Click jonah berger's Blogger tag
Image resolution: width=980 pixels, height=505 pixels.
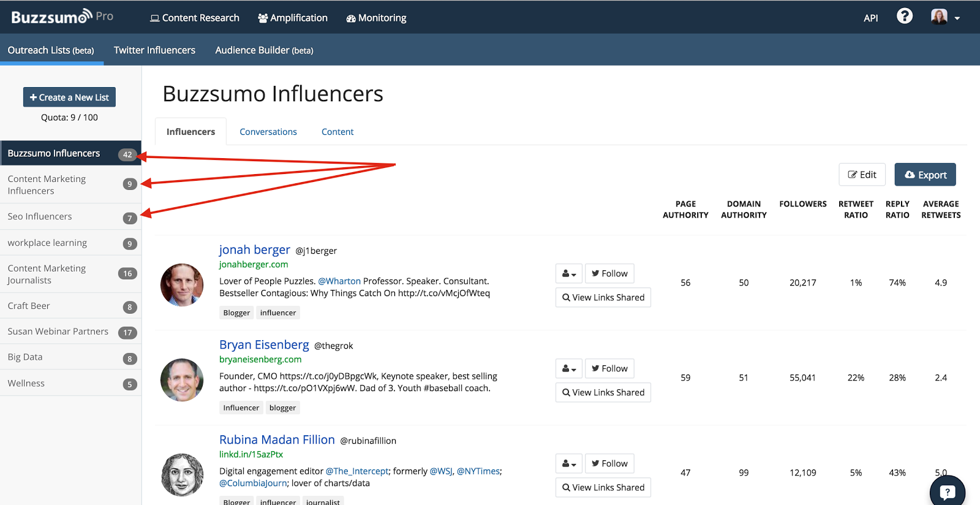236,313
